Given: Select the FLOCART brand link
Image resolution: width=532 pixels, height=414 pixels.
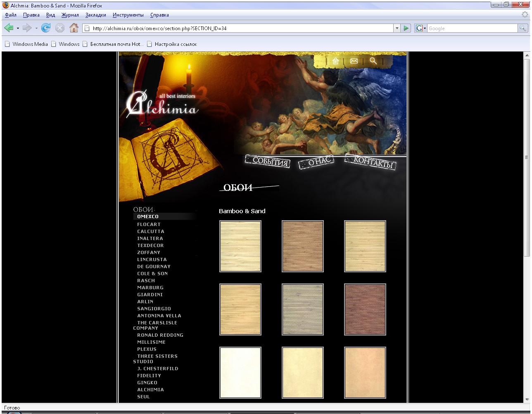Looking at the screenshot, I should coord(149,224).
